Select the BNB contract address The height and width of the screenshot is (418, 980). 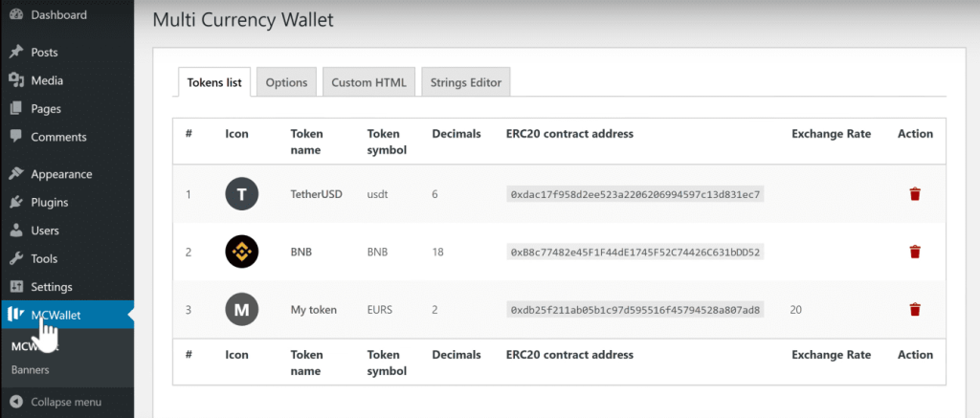pos(635,252)
